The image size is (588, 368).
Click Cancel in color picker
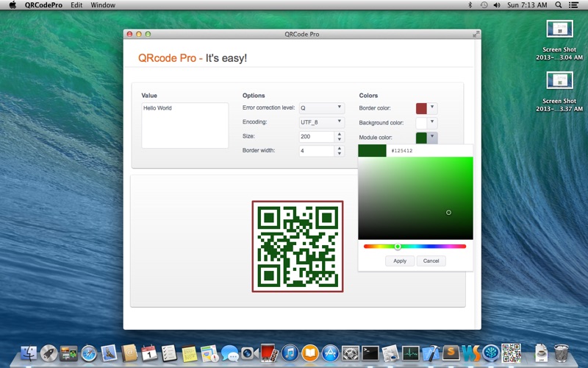coord(431,261)
